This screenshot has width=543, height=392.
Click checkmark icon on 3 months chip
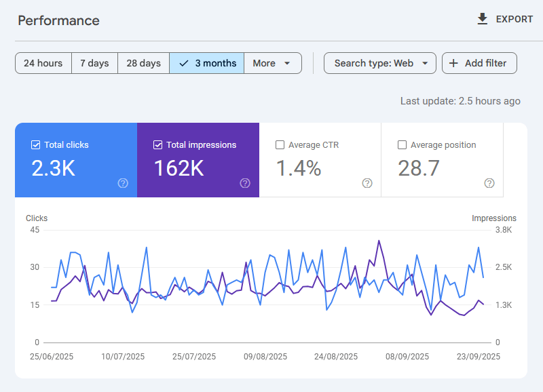(x=184, y=63)
